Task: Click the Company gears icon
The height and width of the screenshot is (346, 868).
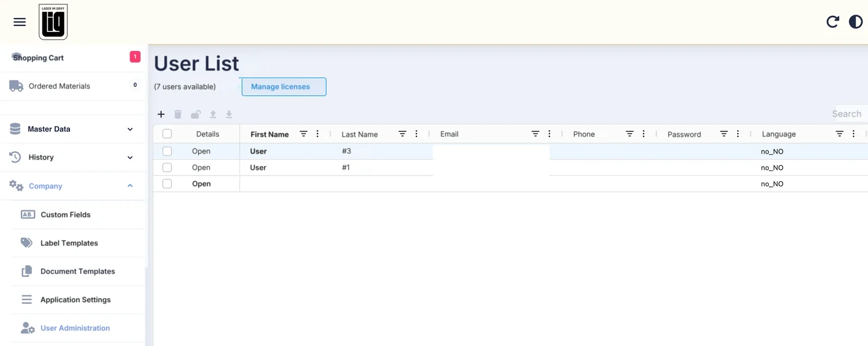Action: pos(16,186)
